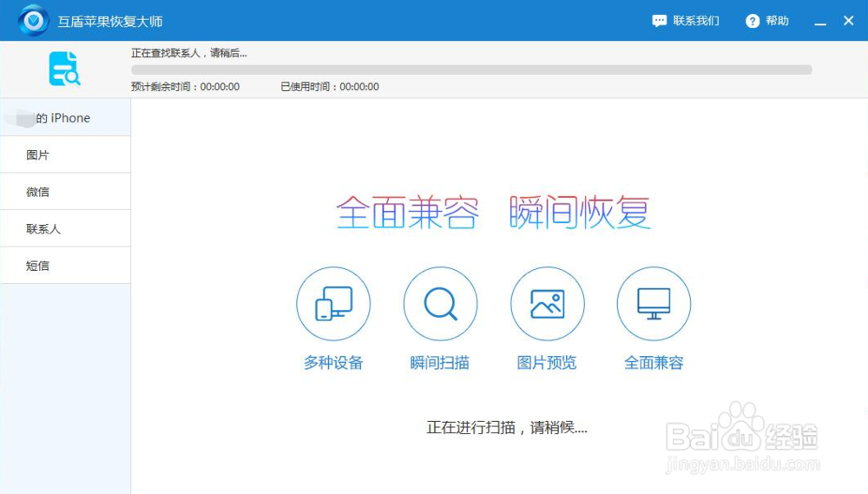
Task: Click the 多种设备 devices circle icon
Action: (x=333, y=304)
